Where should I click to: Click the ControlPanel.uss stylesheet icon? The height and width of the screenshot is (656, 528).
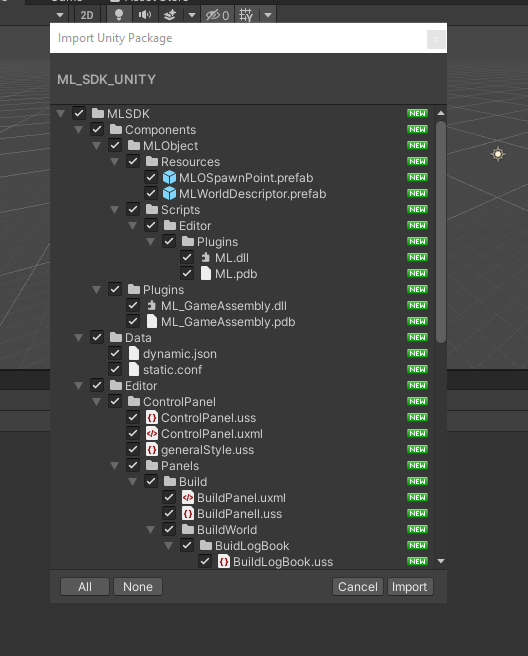tap(151, 417)
